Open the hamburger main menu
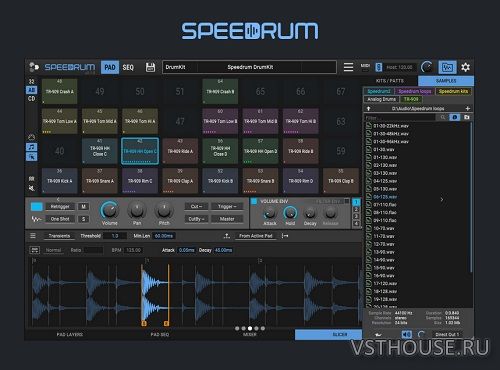 click(348, 67)
